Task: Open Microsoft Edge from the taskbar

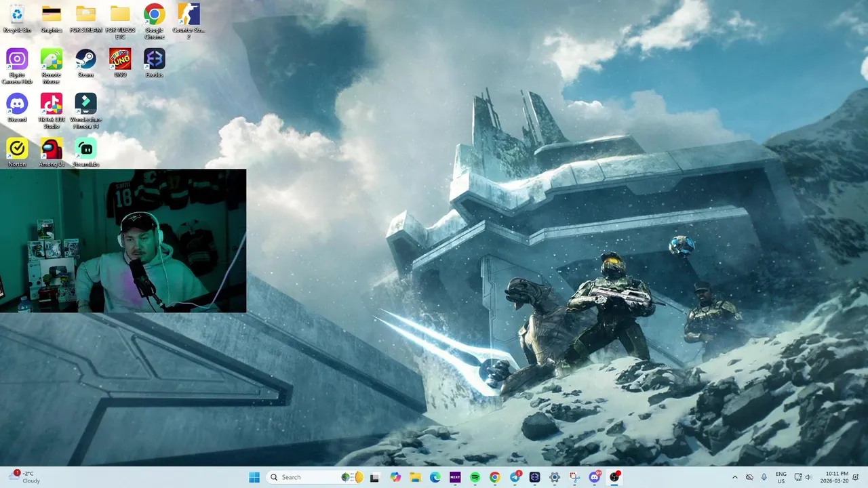Action: 435,477
